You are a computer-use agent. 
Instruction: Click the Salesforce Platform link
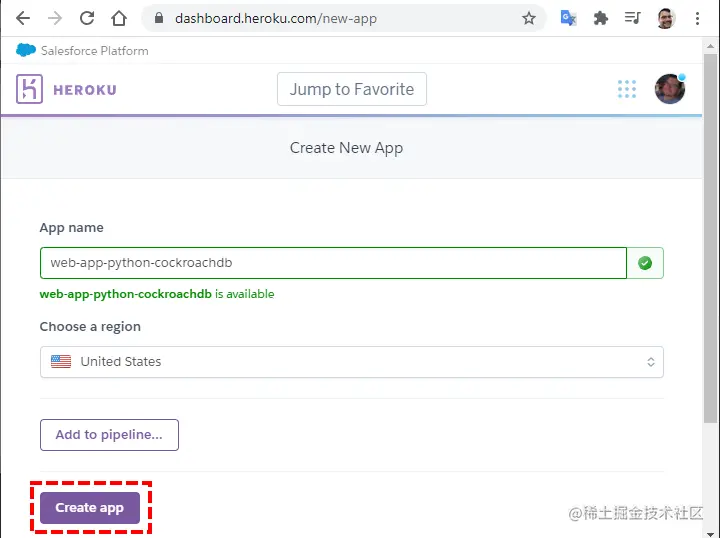point(95,50)
